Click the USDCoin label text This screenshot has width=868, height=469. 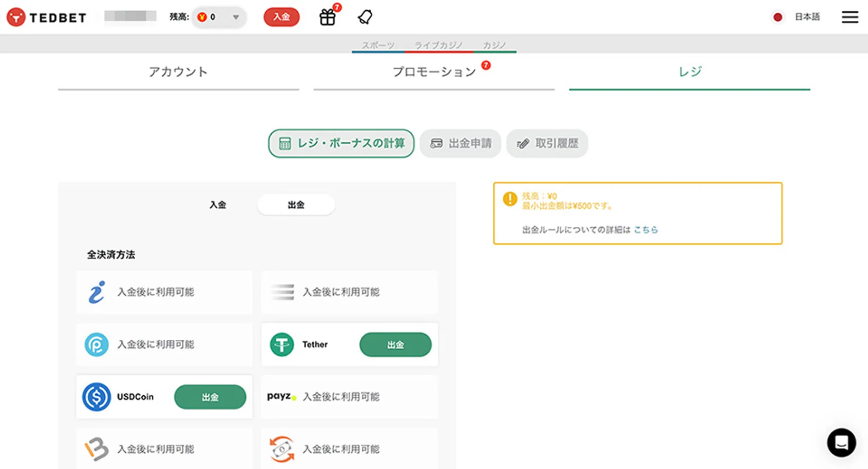click(x=135, y=397)
